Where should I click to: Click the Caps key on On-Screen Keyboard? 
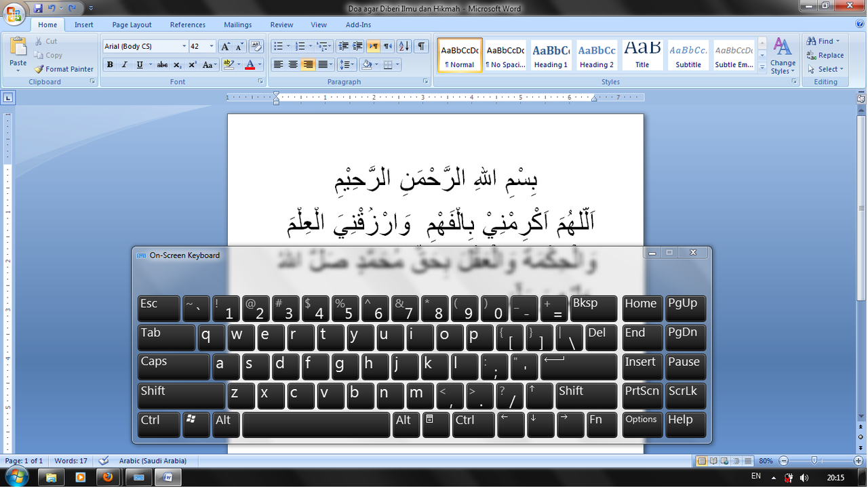click(x=174, y=367)
